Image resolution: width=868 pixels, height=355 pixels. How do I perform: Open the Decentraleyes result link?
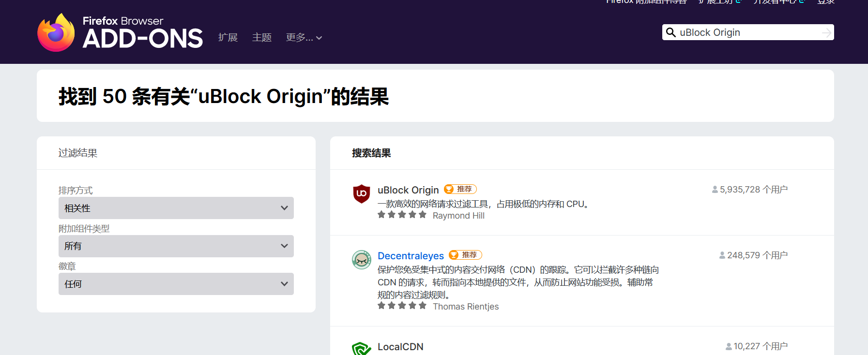[411, 256]
